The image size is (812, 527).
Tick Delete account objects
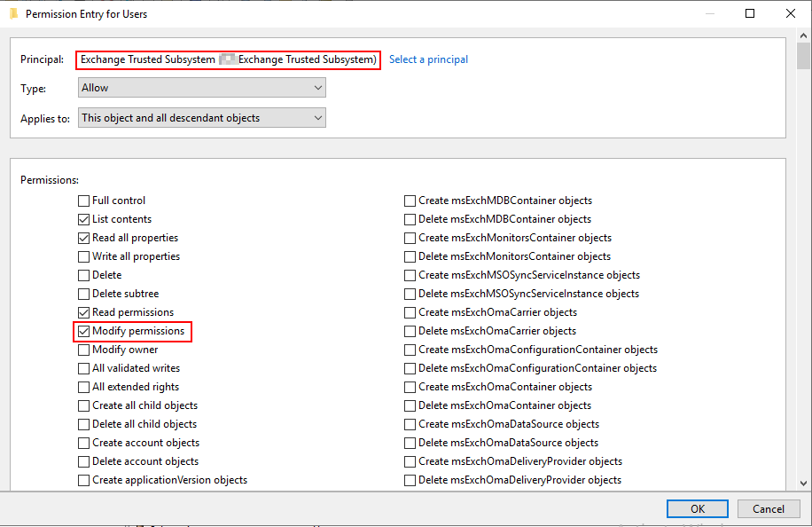(83, 461)
